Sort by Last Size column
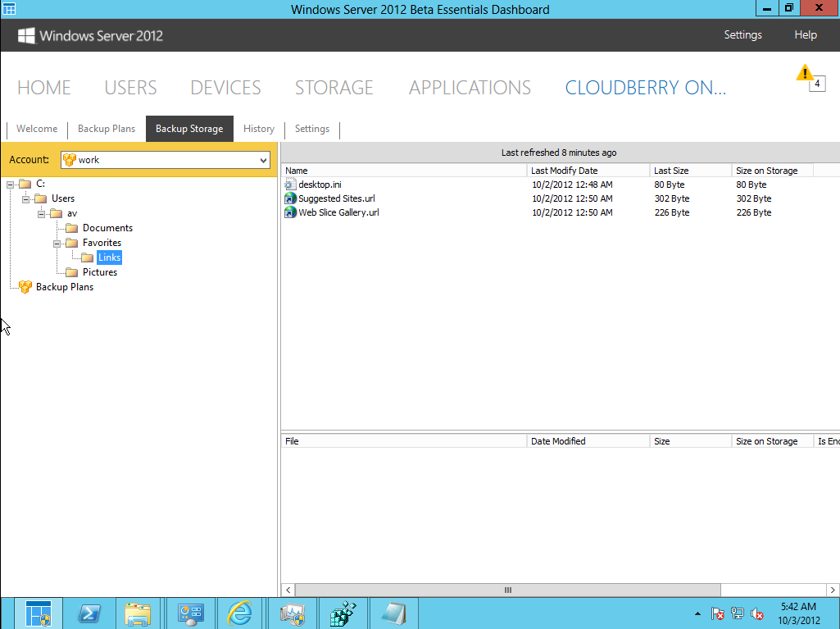Image resolution: width=840 pixels, height=629 pixels. point(691,171)
